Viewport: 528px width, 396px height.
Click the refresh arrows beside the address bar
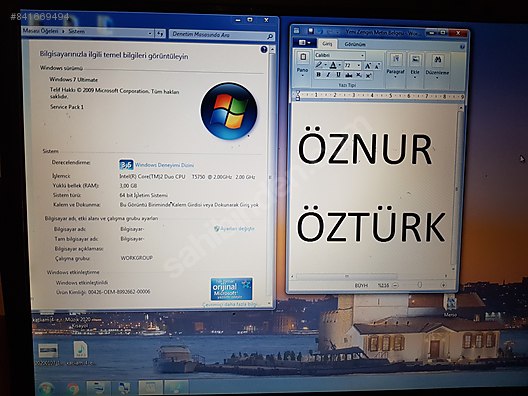(160, 33)
